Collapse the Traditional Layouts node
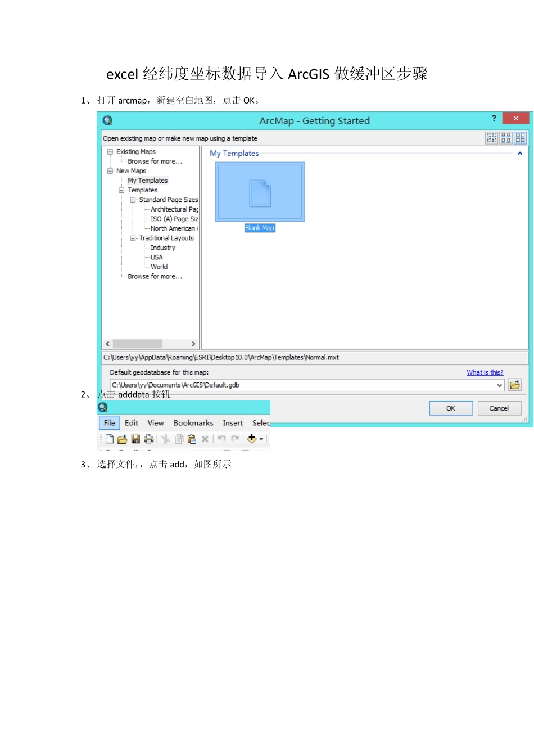The image size is (534, 756). pyautogui.click(x=133, y=238)
